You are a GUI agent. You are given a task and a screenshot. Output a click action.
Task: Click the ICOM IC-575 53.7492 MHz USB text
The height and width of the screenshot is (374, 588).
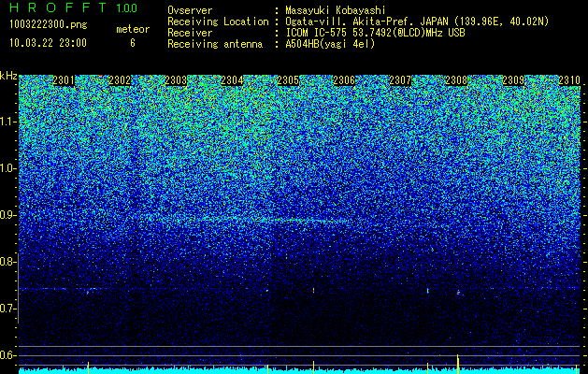375,33
